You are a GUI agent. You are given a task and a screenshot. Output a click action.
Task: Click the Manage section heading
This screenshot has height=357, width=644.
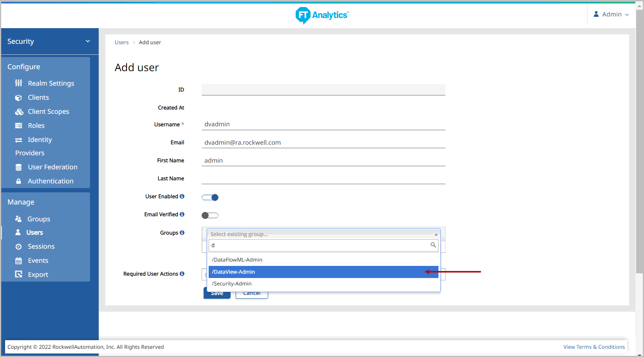click(x=21, y=202)
